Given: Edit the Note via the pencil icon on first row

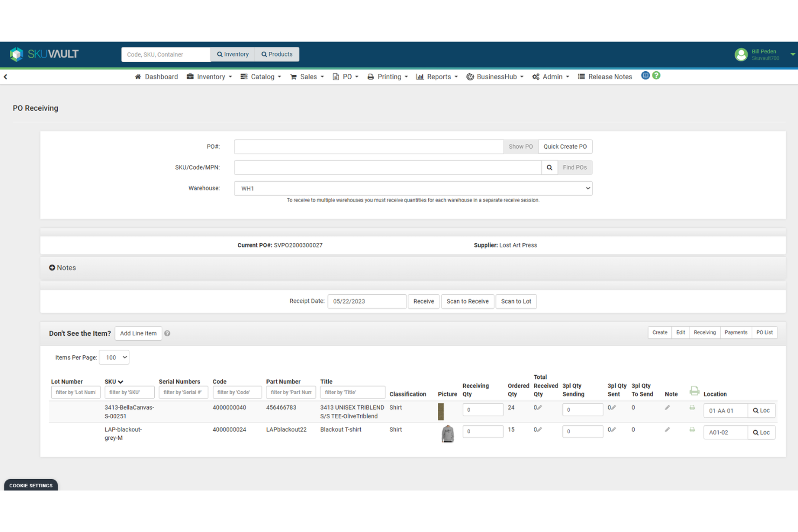Looking at the screenshot, I should [666, 408].
